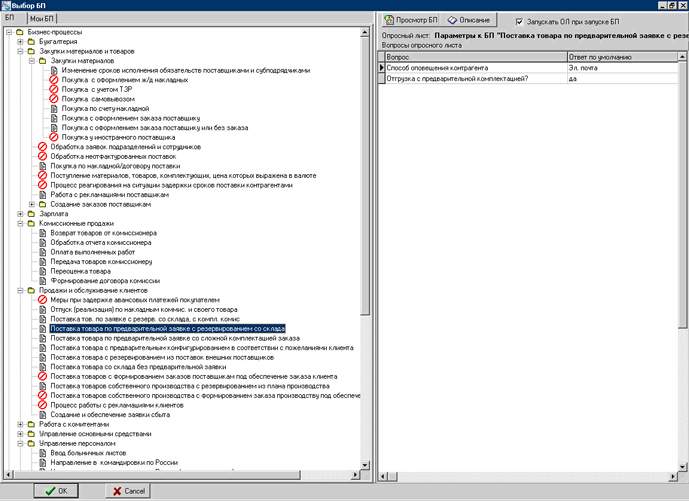Click the Эл. почта default answer cell

coord(622,68)
